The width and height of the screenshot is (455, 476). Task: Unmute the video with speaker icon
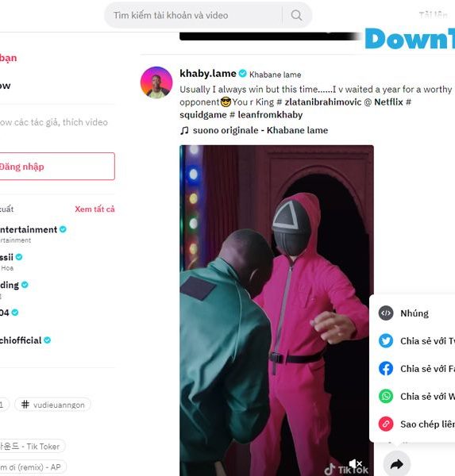356,463
